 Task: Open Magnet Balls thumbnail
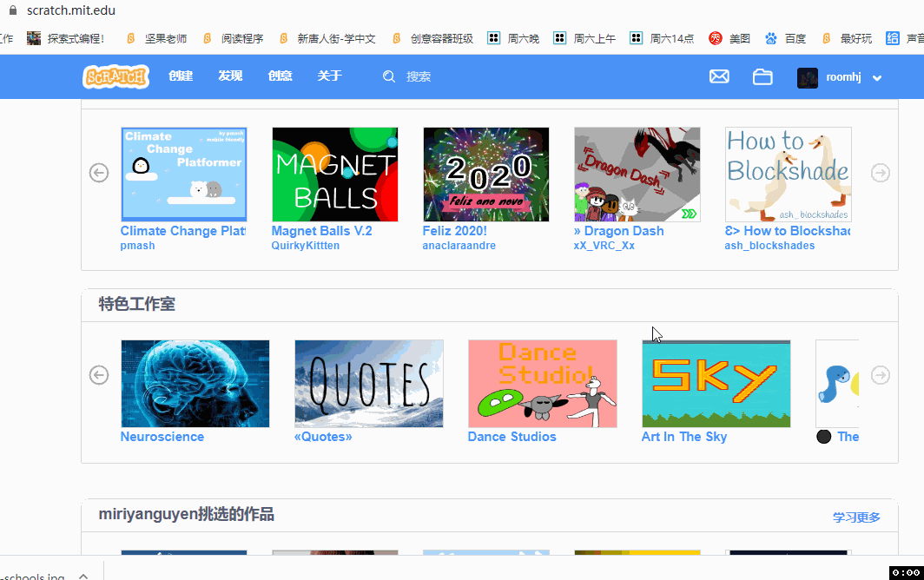[x=334, y=175]
